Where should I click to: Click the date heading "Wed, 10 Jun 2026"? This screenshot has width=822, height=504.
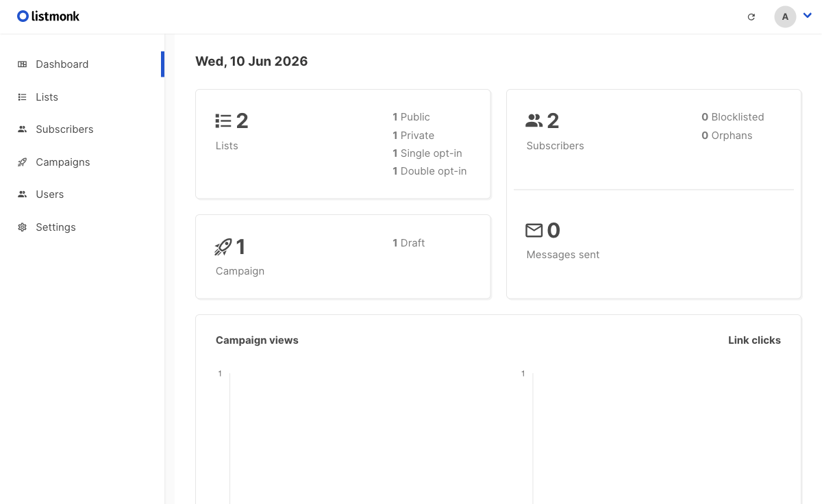tap(251, 62)
